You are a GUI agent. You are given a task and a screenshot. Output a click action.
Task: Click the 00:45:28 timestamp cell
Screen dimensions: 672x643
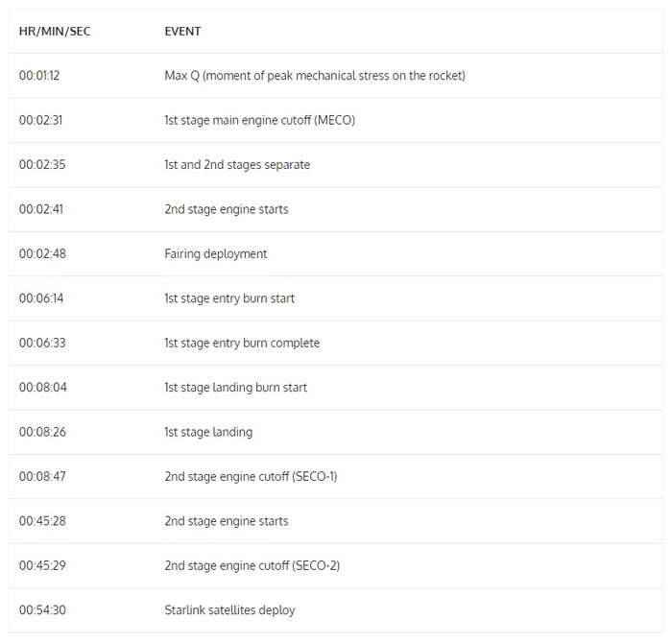(42, 521)
